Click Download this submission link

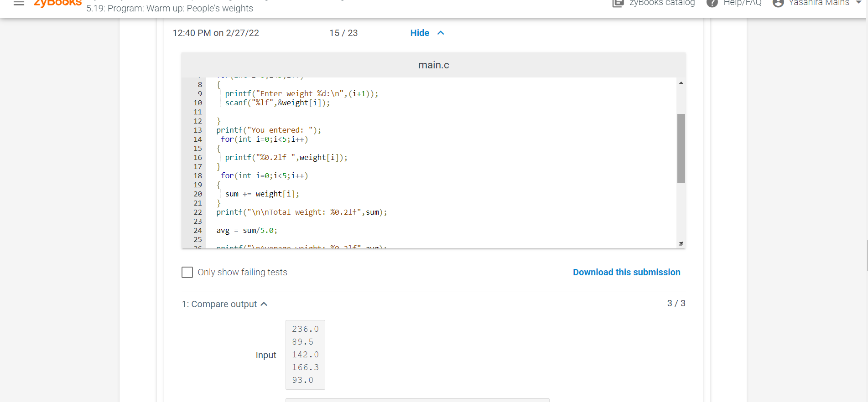click(626, 272)
